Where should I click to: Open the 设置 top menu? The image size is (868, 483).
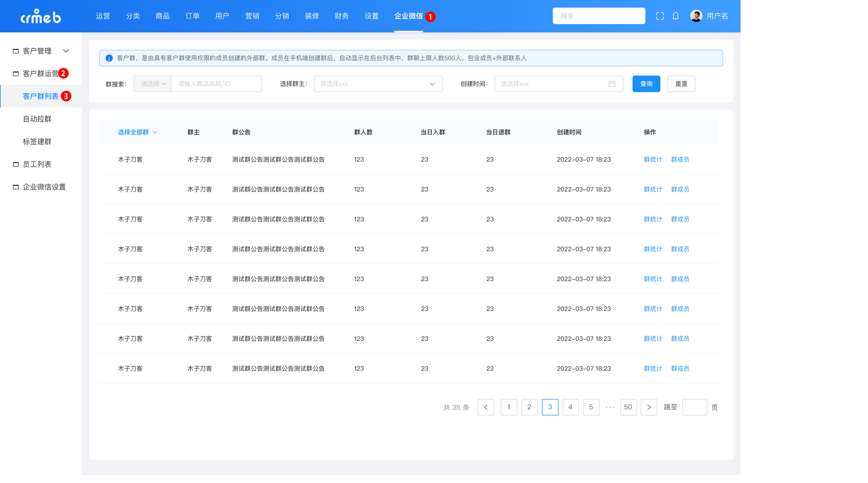pos(371,16)
